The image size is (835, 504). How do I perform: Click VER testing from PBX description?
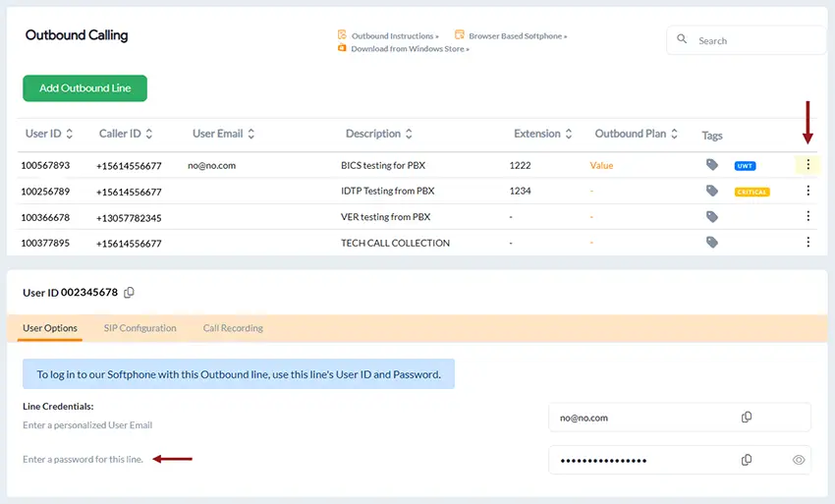coord(385,217)
